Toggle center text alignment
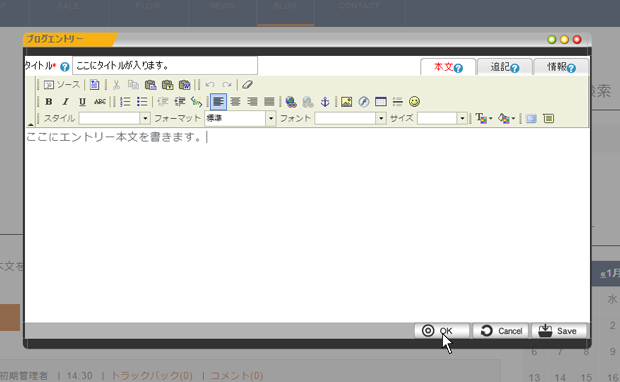Screen dimensions: 620x382 coord(235,102)
